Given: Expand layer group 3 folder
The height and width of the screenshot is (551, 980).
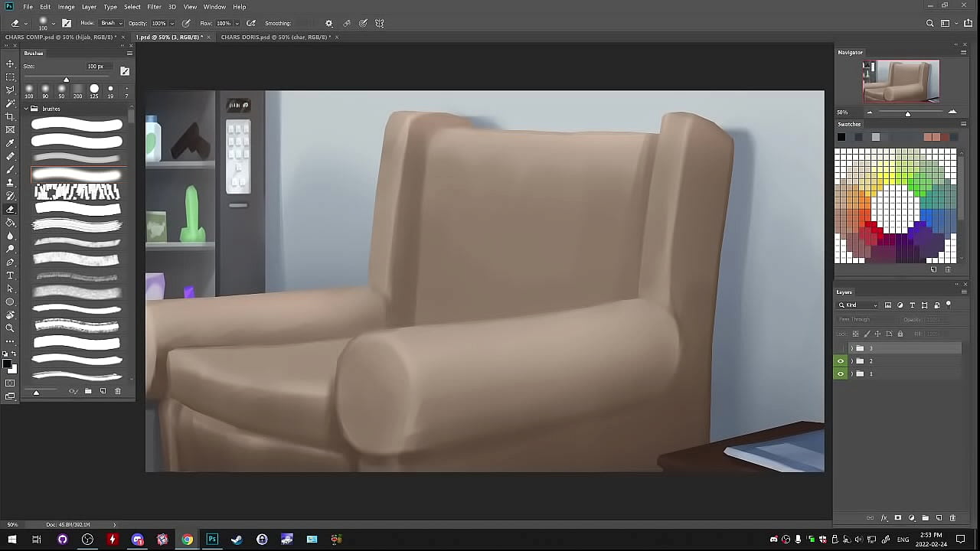Looking at the screenshot, I should (x=851, y=348).
